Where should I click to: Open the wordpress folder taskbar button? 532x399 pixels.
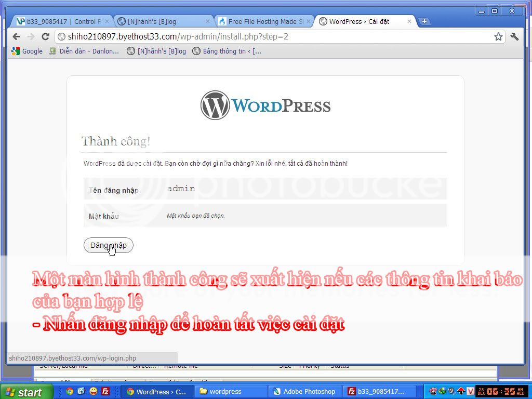pyautogui.click(x=231, y=392)
